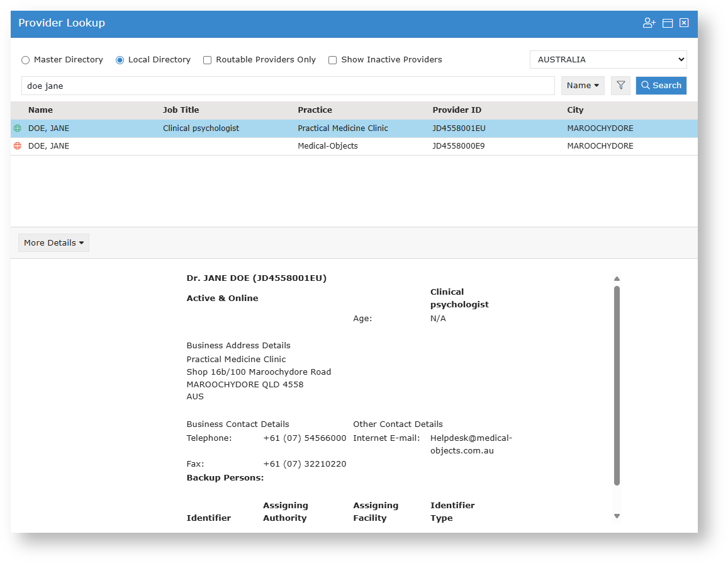Expand the More Details dropdown

(54, 243)
